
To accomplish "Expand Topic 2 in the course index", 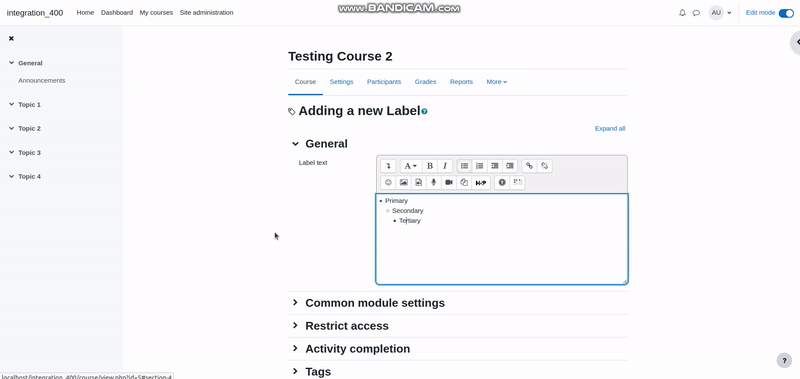I will point(11,128).
